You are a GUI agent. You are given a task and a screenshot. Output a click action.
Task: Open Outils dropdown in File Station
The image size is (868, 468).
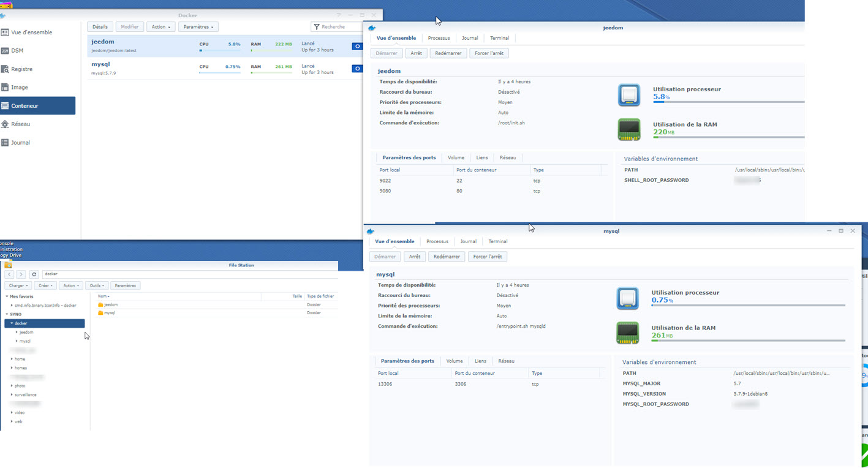click(97, 285)
